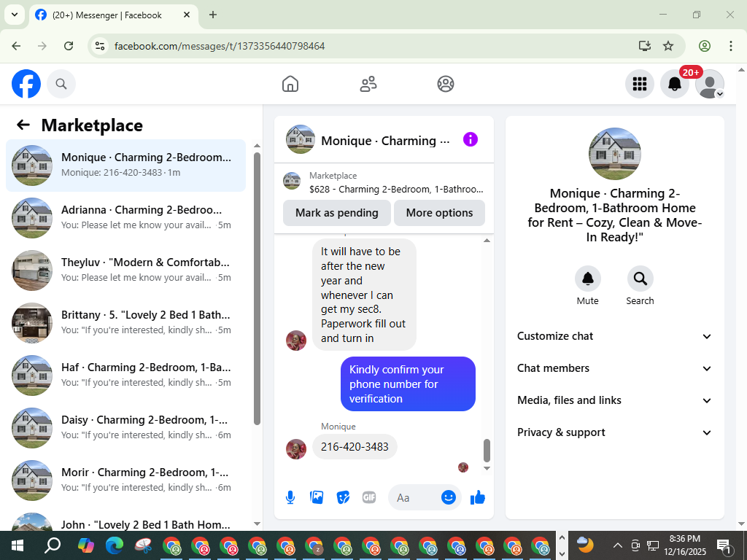This screenshot has height=560, width=747.
Task: Click the install app icon in the address bar
Action: click(645, 46)
